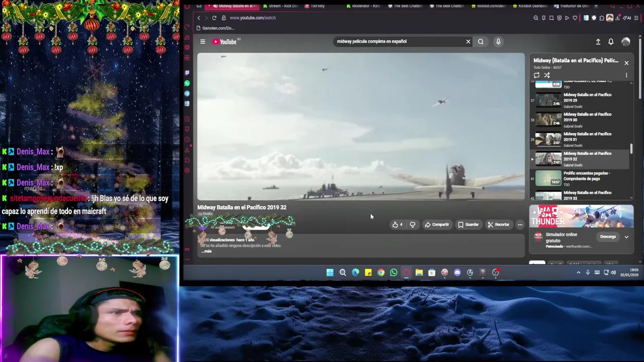
Task: Click the Guardar save button
Action: pos(468,225)
